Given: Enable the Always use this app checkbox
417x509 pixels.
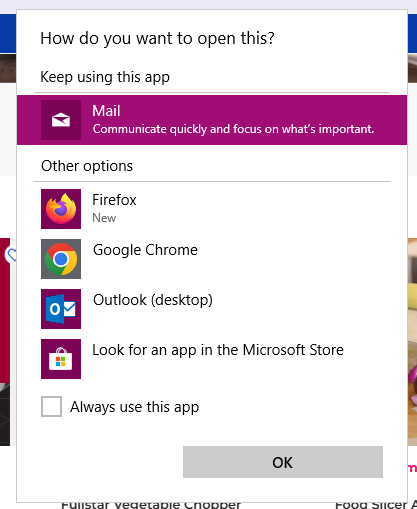Looking at the screenshot, I should (x=51, y=407).
